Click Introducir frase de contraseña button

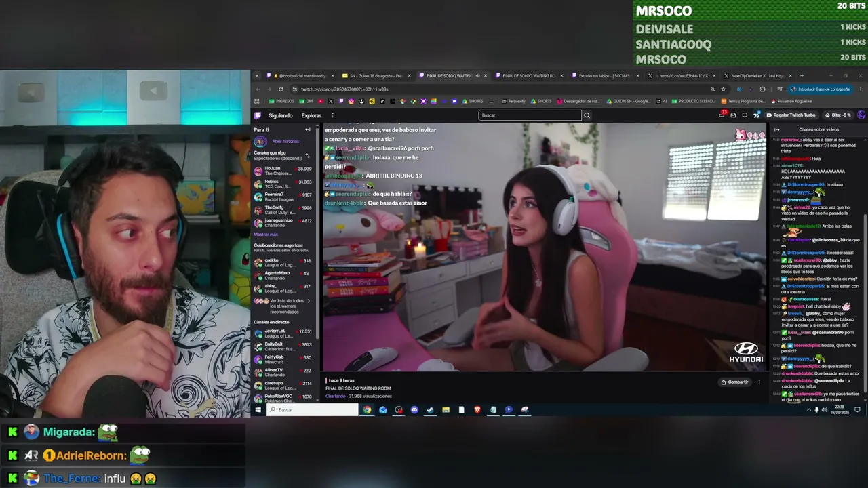[820, 89]
